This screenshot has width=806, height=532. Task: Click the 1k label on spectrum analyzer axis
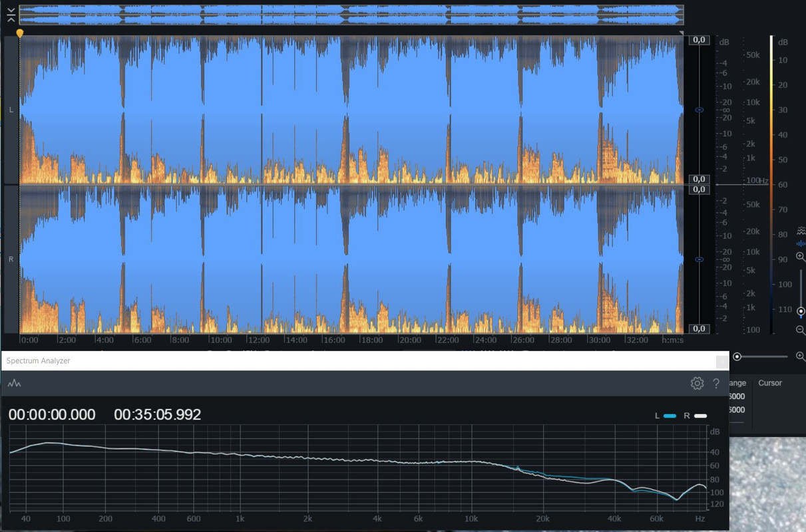coord(240,518)
